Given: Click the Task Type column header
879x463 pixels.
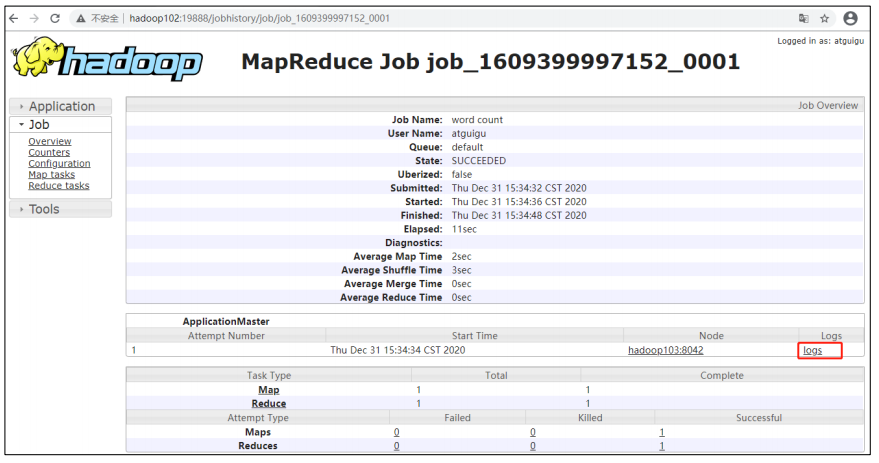Looking at the screenshot, I should (x=269, y=376).
